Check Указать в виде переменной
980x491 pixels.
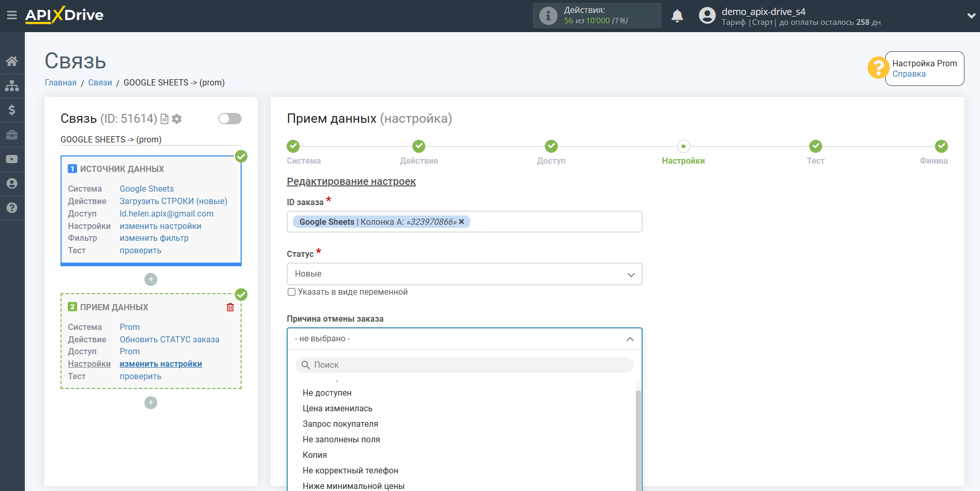coord(292,292)
